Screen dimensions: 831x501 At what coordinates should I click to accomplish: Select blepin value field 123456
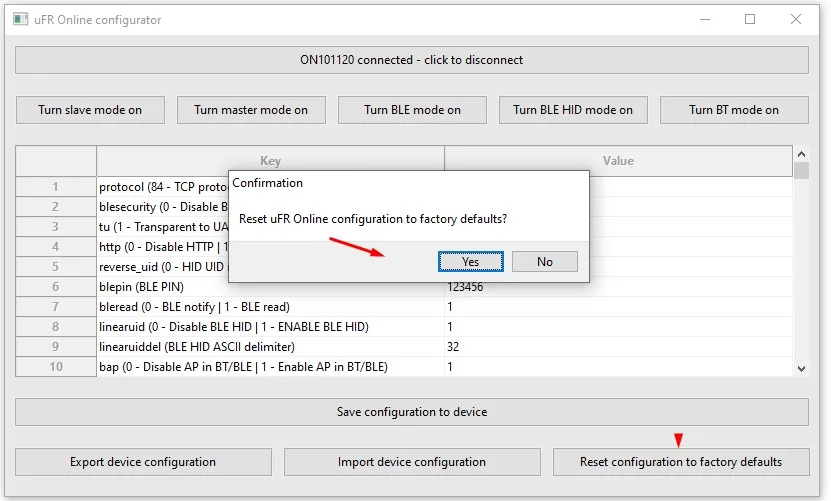(x=618, y=287)
